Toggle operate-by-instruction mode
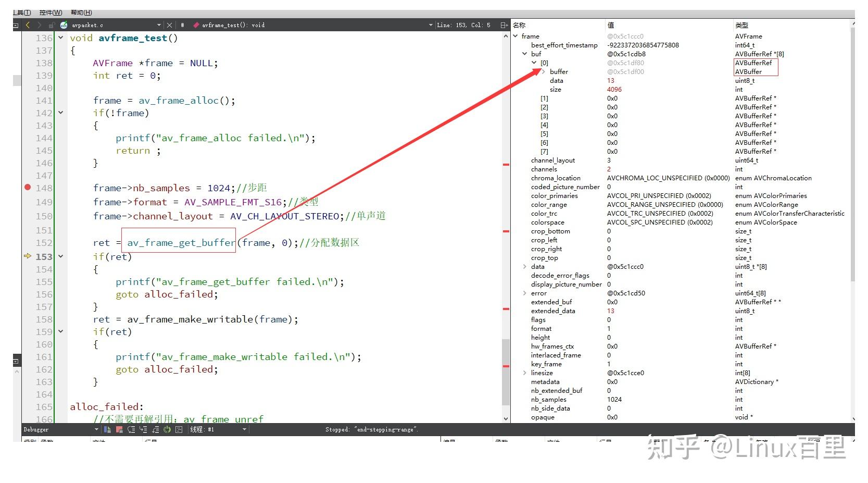The height and width of the screenshot is (483, 868). click(x=179, y=430)
